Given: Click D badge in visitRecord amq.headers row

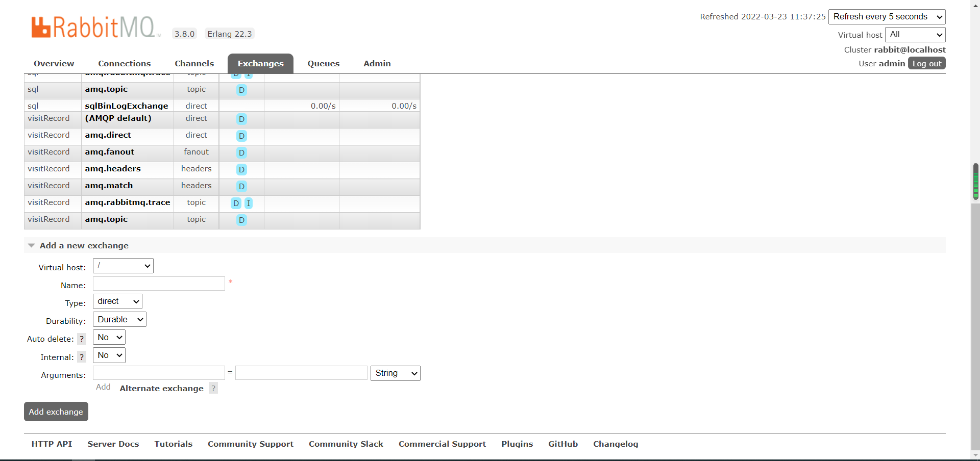Looking at the screenshot, I should (x=241, y=170).
